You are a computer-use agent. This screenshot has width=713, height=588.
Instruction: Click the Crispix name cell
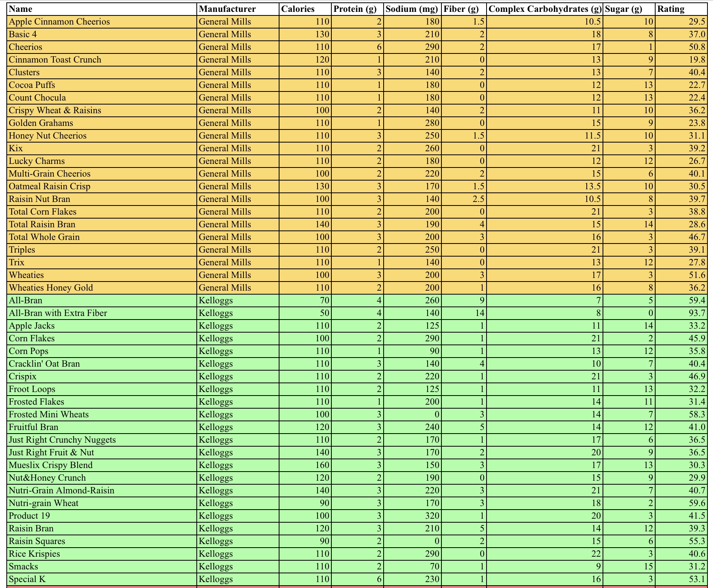[102, 377]
